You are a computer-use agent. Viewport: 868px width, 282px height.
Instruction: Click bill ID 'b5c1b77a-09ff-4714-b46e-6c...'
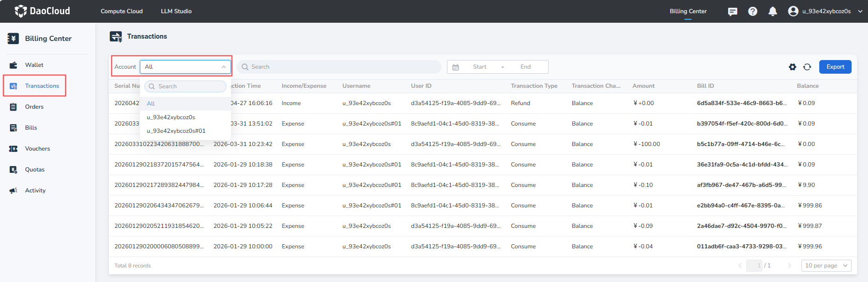click(741, 144)
